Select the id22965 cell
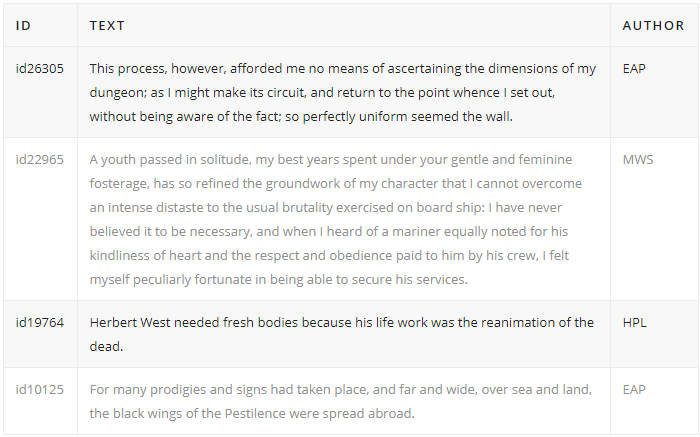This screenshot has width=700, height=437. pos(40,159)
